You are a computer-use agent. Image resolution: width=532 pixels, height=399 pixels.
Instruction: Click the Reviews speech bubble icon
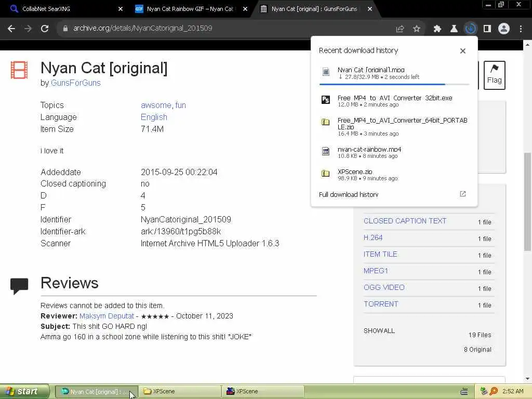click(19, 286)
